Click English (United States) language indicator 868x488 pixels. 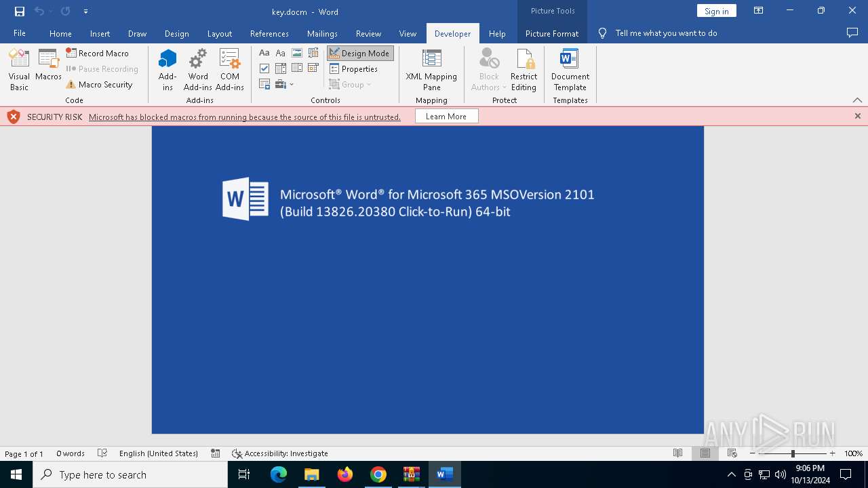(x=159, y=453)
